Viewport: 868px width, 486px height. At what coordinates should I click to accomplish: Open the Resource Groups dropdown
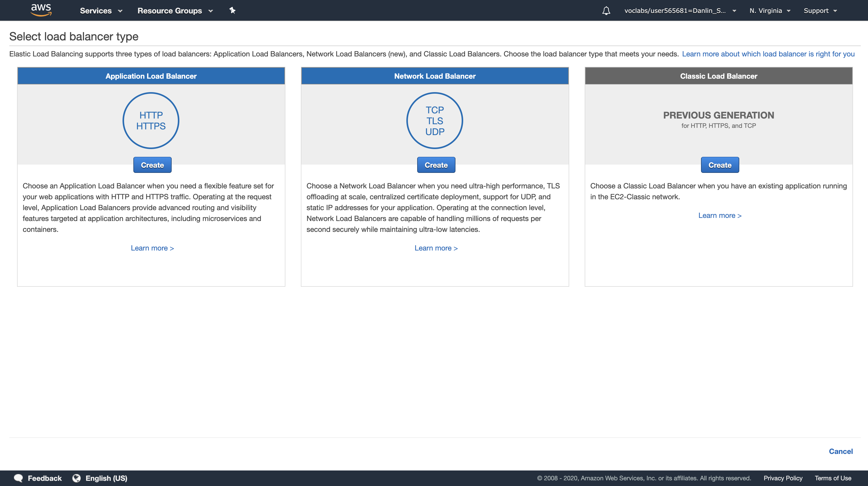[x=175, y=11]
